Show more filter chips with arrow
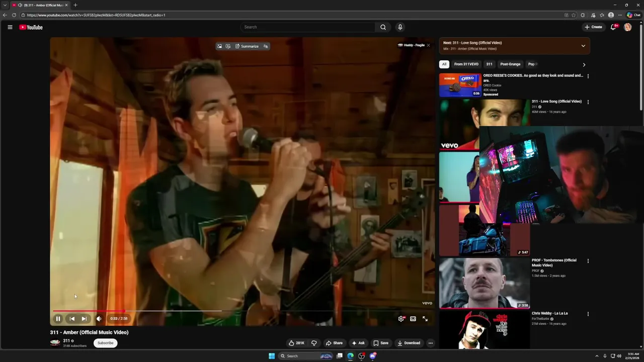Viewport: 644px width, 362px height. (x=584, y=64)
